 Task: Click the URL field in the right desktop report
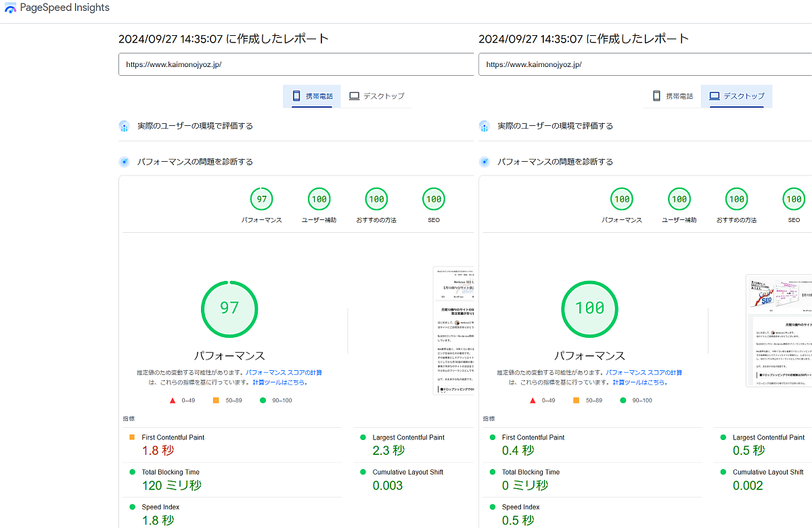tap(645, 64)
